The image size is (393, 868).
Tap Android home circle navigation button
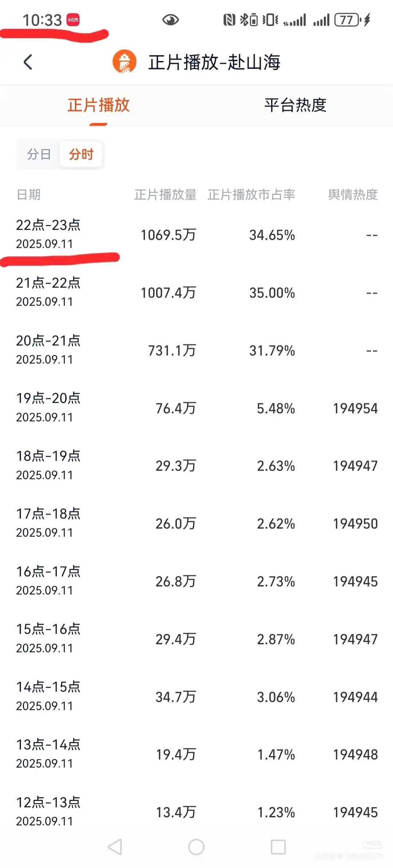tap(196, 847)
